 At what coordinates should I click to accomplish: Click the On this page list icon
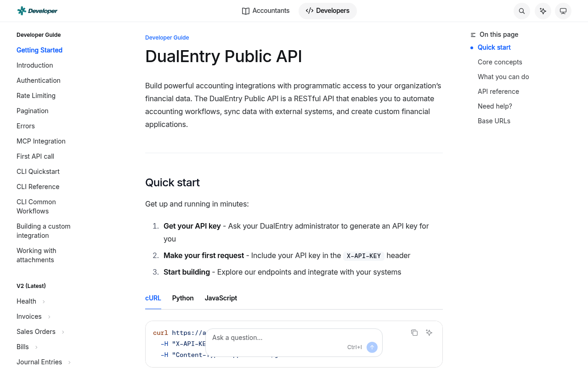click(x=473, y=35)
